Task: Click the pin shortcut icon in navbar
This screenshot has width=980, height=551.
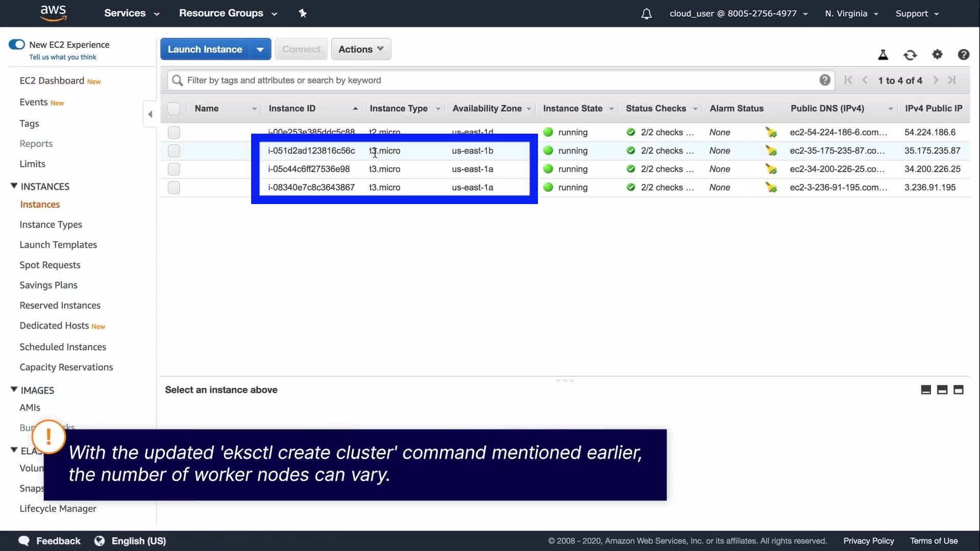Action: click(x=303, y=13)
